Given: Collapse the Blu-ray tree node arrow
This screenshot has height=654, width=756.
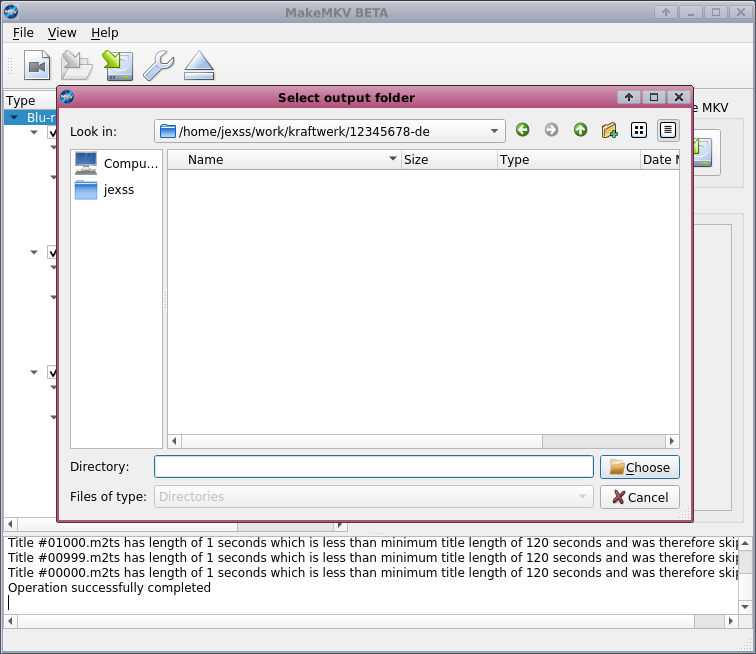Looking at the screenshot, I should point(13,117).
